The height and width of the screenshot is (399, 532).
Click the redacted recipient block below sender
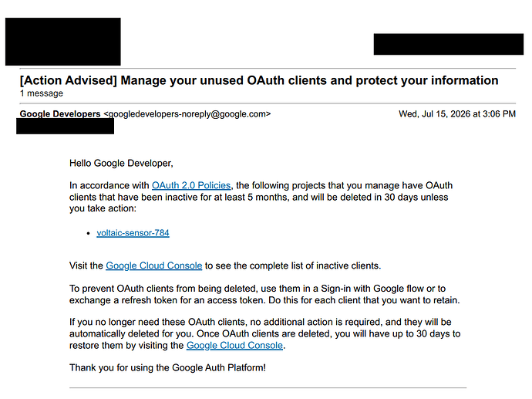coord(65,127)
